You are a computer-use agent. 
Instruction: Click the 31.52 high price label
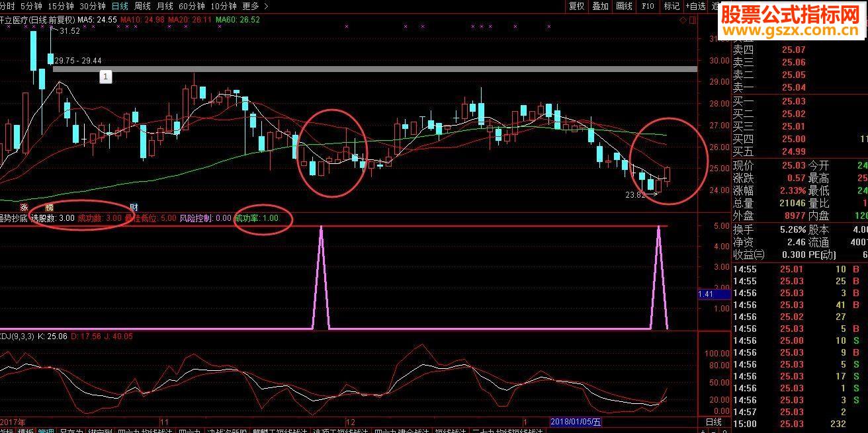coord(69,31)
